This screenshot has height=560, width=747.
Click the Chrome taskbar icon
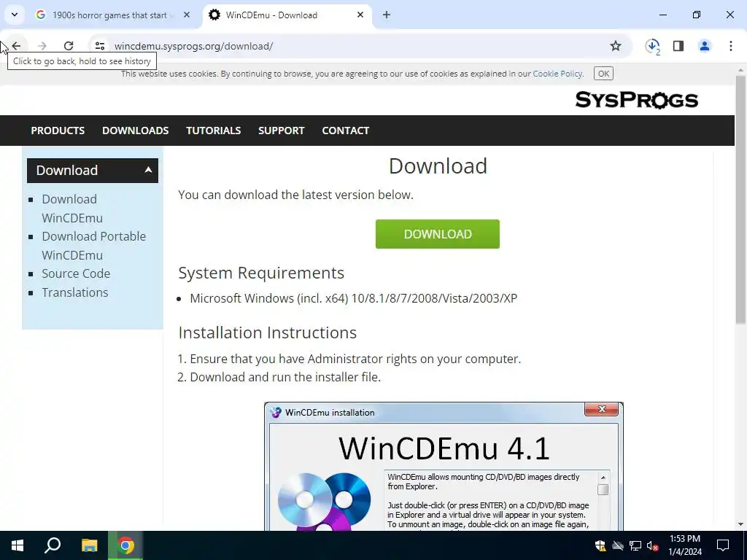coord(125,545)
